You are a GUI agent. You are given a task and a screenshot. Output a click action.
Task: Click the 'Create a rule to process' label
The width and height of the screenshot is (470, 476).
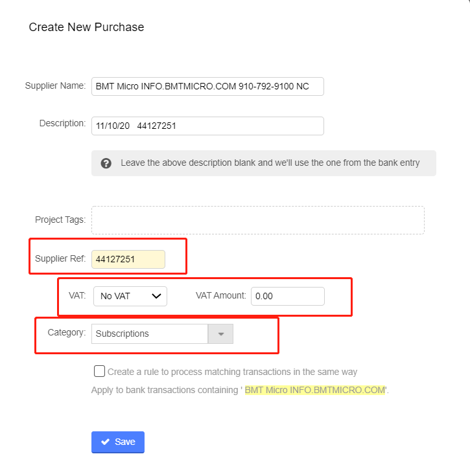(x=232, y=372)
